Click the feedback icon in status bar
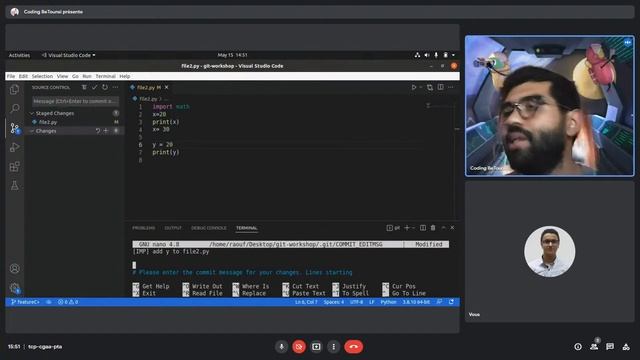The height and width of the screenshot is (360, 640). coord(440,302)
